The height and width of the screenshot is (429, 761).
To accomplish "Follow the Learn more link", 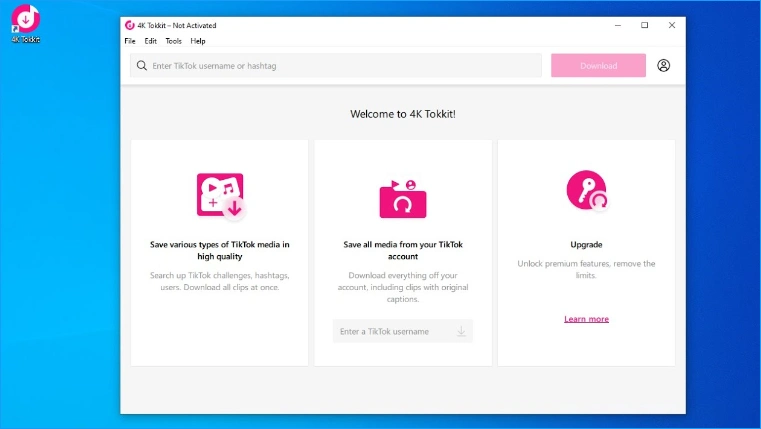I will [586, 319].
